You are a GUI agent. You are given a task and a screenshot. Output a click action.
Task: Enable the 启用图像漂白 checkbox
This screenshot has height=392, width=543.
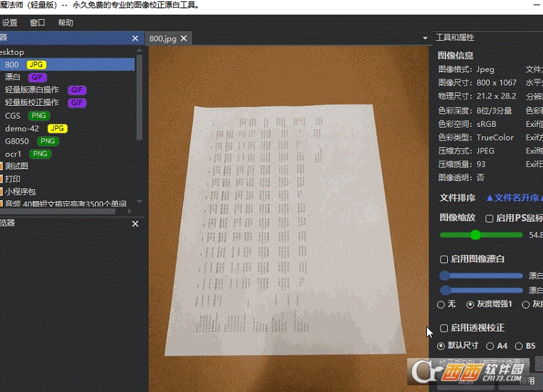point(444,259)
